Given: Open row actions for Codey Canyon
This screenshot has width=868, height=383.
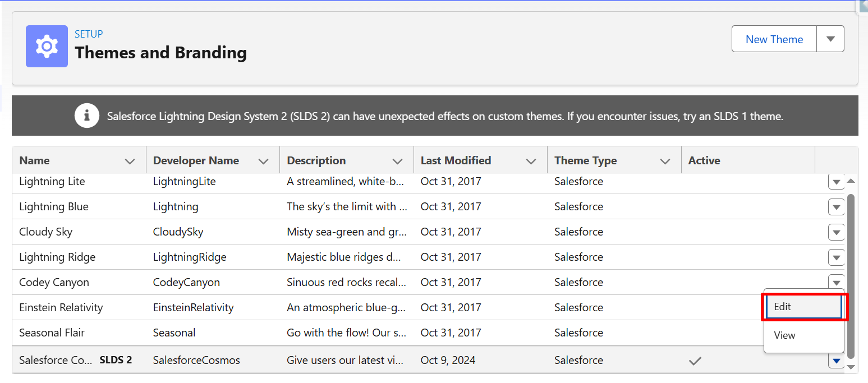Looking at the screenshot, I should coord(836,282).
